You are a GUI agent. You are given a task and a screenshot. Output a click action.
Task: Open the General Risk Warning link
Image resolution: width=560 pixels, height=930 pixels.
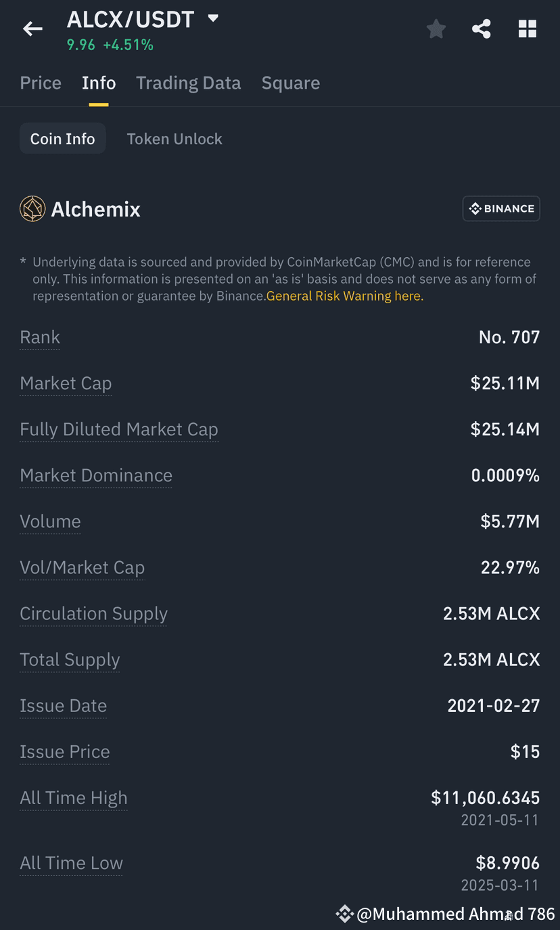[345, 296]
